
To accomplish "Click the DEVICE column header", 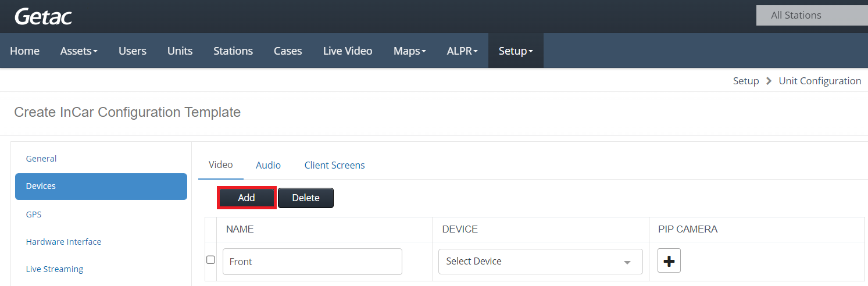I will [460, 229].
